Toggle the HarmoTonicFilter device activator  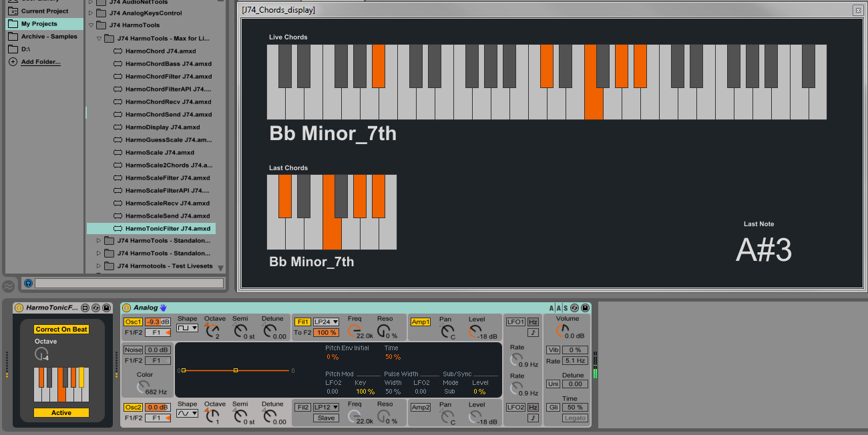[x=19, y=308]
